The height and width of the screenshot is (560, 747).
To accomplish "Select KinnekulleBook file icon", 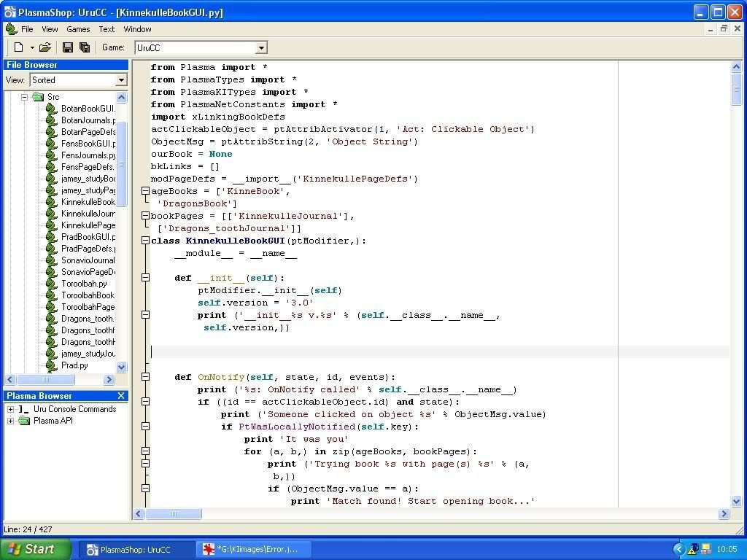I will [x=52, y=202].
